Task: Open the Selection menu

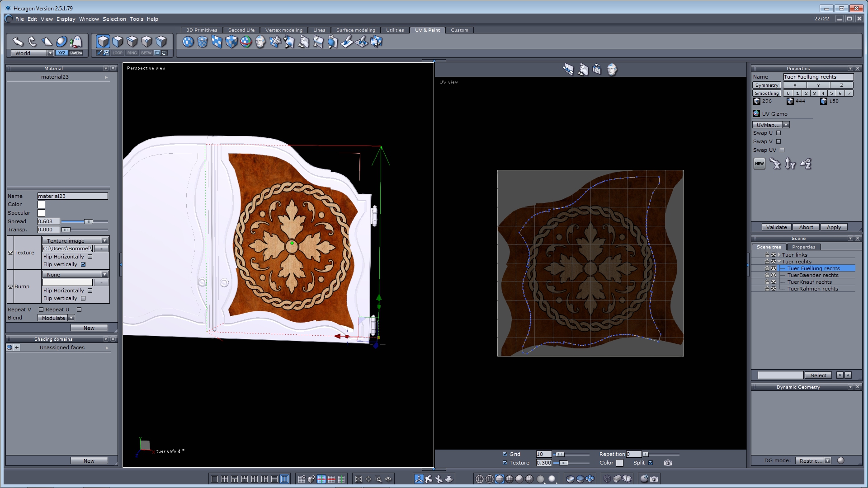Action: [114, 19]
